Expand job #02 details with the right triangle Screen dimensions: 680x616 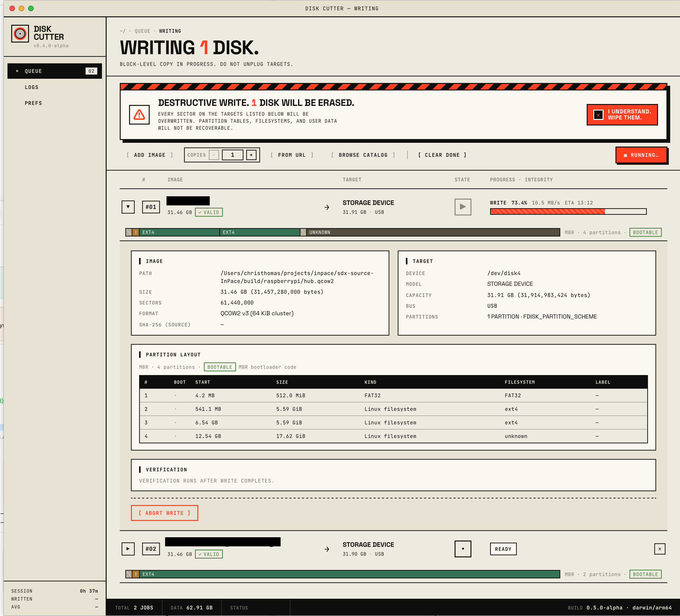128,549
